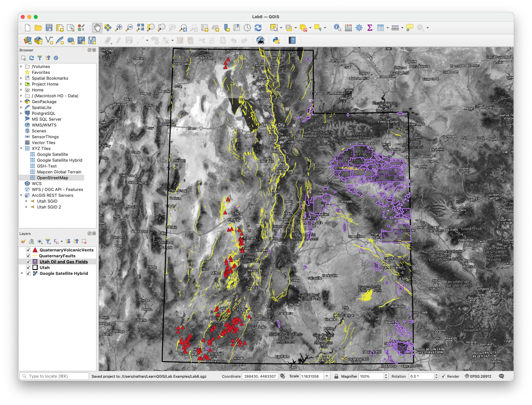
Task: Hide the Google Satellite Hybrid layer
Action: [28, 273]
